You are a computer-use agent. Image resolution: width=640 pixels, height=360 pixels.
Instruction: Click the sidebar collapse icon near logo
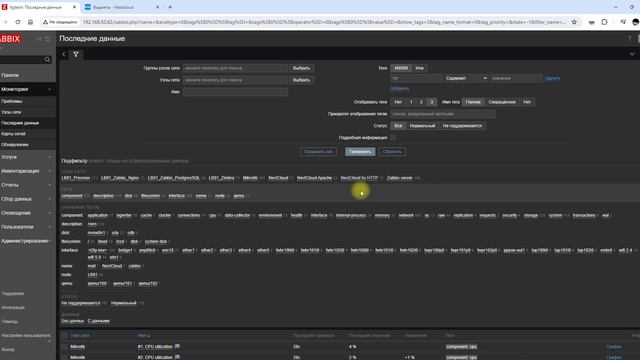(39, 39)
